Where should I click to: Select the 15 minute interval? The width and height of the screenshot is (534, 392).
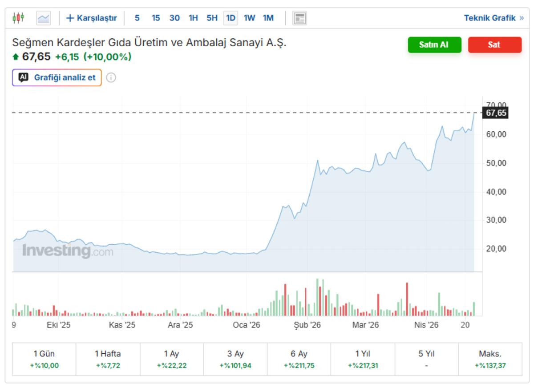(x=156, y=18)
